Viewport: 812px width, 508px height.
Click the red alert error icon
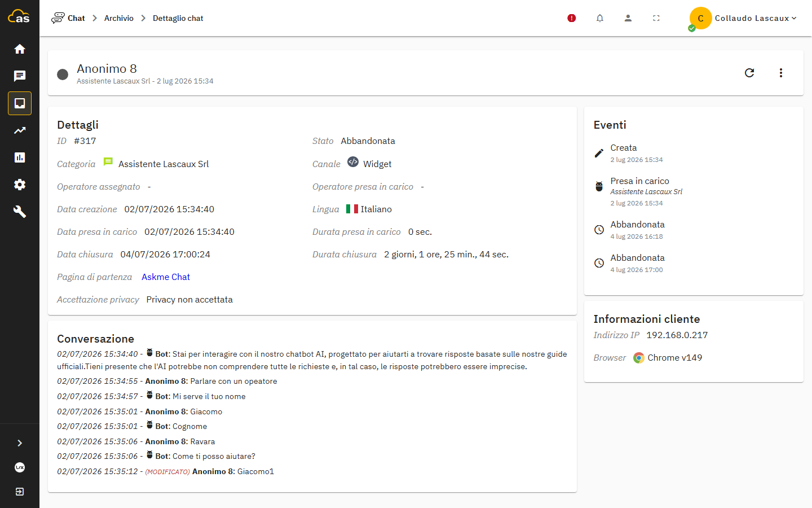pos(572,18)
